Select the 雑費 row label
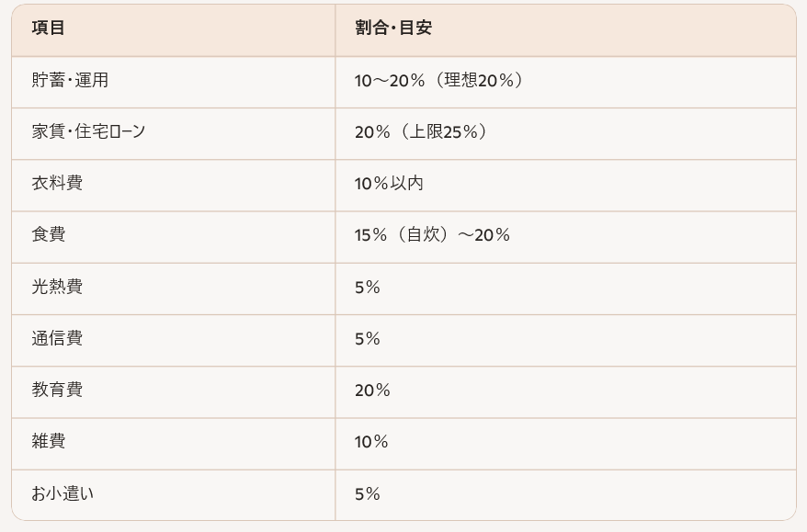The width and height of the screenshot is (807, 532). pyautogui.click(x=49, y=441)
